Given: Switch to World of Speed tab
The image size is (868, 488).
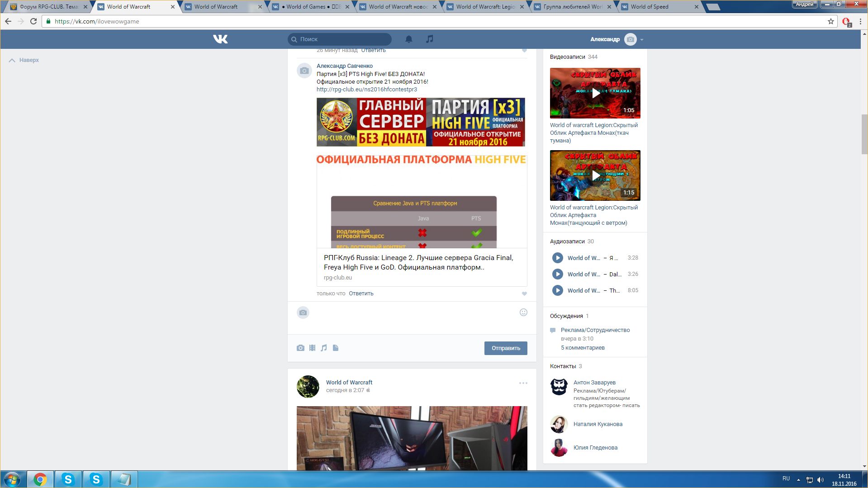Looking at the screenshot, I should point(660,7).
